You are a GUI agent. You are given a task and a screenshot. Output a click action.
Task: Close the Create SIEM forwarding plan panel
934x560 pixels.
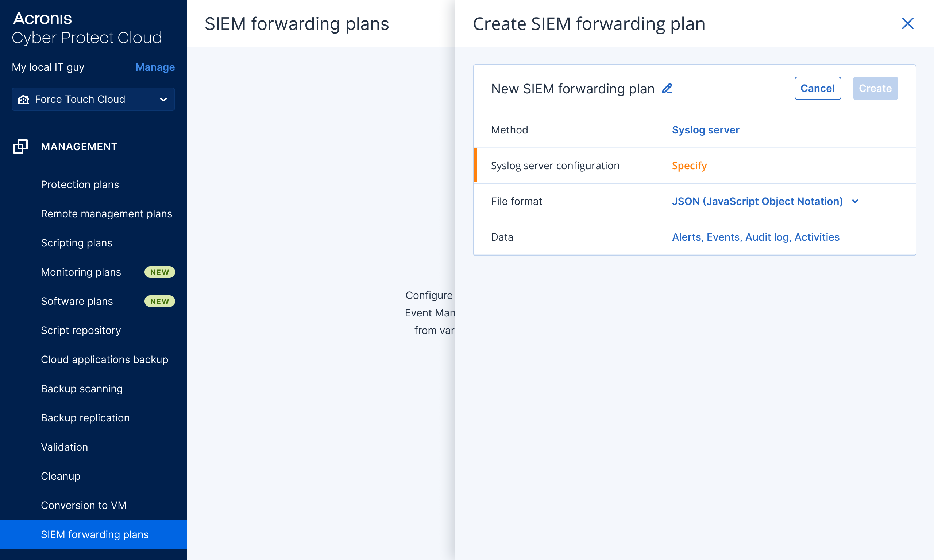pos(907,23)
